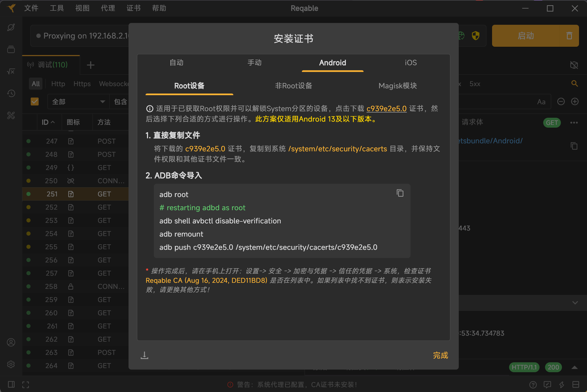Click the shield SSL certificate icon
This screenshot has height=392, width=587.
[x=476, y=36]
